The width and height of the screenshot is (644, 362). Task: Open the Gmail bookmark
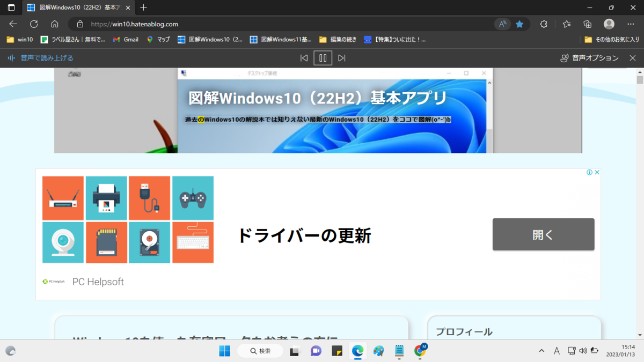(x=126, y=39)
